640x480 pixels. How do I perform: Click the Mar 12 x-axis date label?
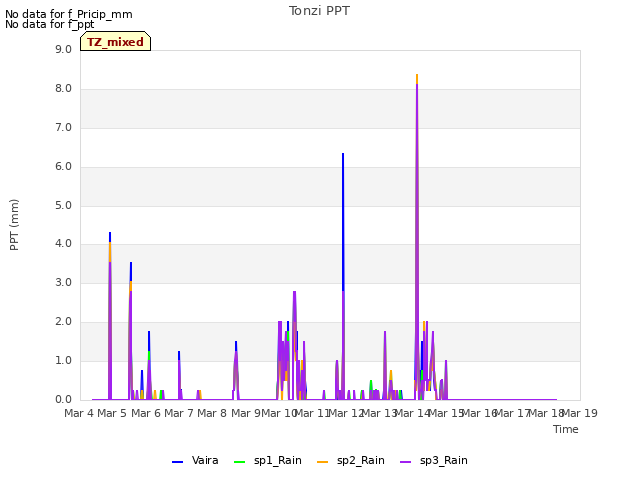point(346,413)
